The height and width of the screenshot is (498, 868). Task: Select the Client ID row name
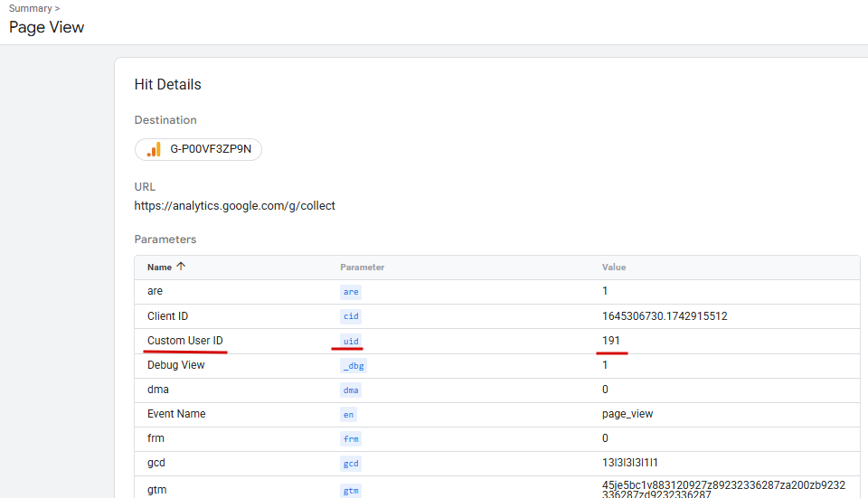167,316
